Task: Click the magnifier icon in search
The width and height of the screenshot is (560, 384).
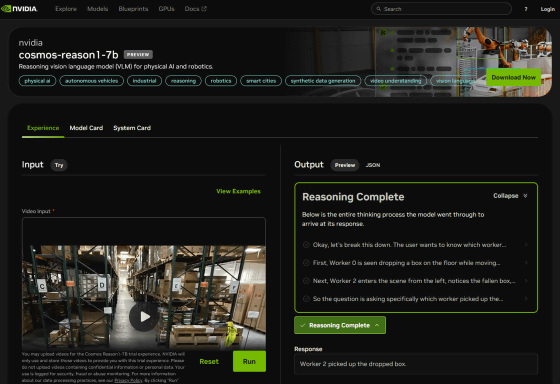Action: tap(379, 9)
